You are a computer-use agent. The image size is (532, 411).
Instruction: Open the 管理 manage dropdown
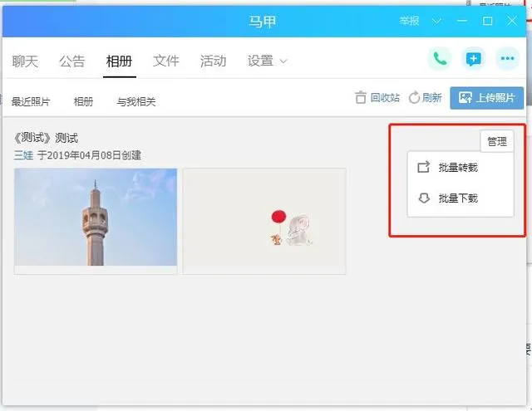click(497, 141)
